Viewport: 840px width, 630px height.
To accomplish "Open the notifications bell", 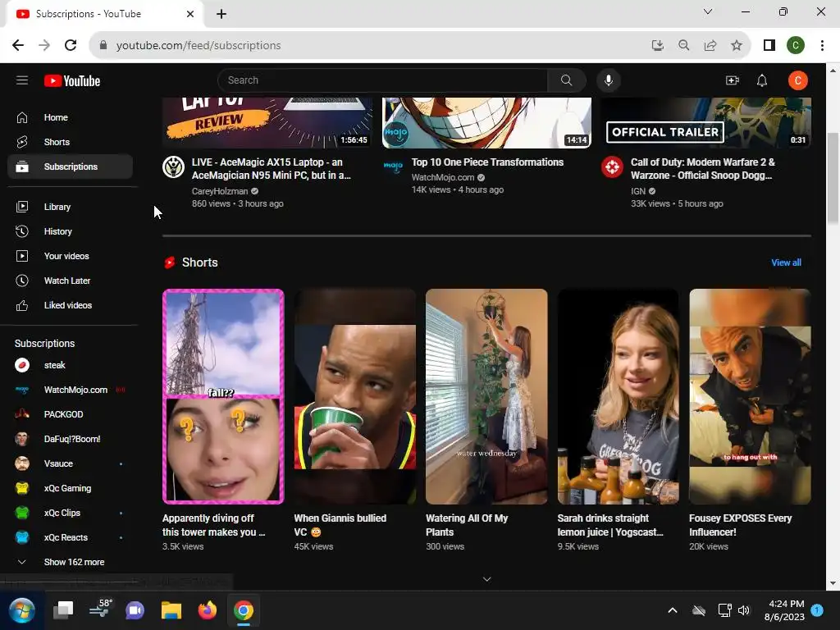I will 762,80.
